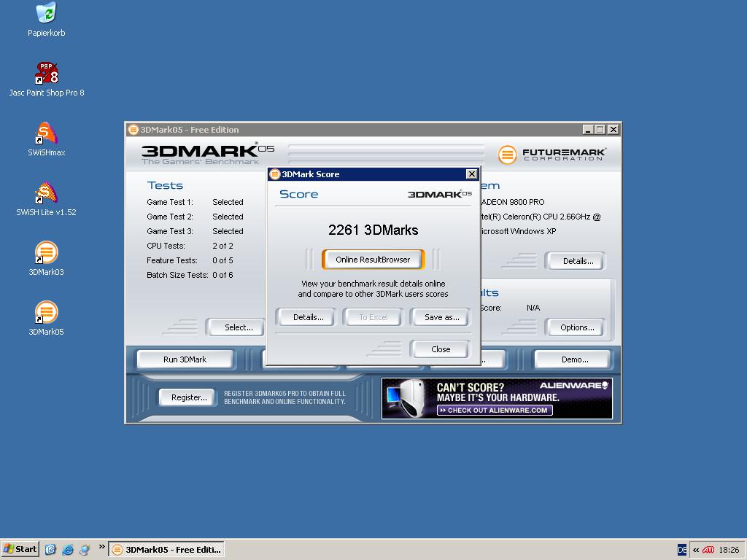Click the Alienware advertisement banner

point(497,399)
